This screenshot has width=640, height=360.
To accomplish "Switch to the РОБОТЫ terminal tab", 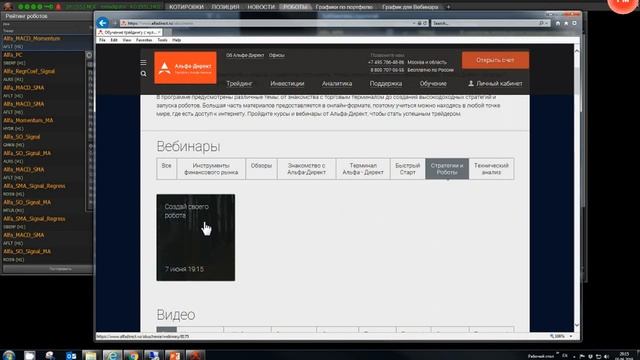I will (295, 7).
